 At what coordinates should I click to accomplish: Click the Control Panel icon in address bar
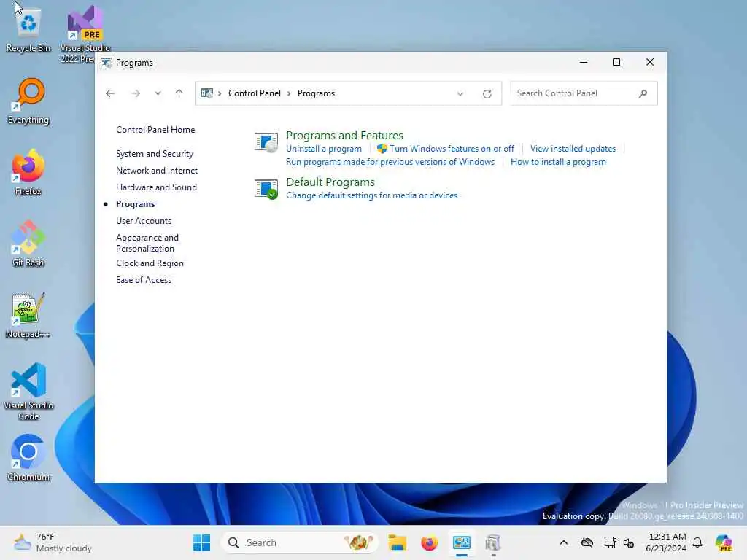click(x=206, y=93)
